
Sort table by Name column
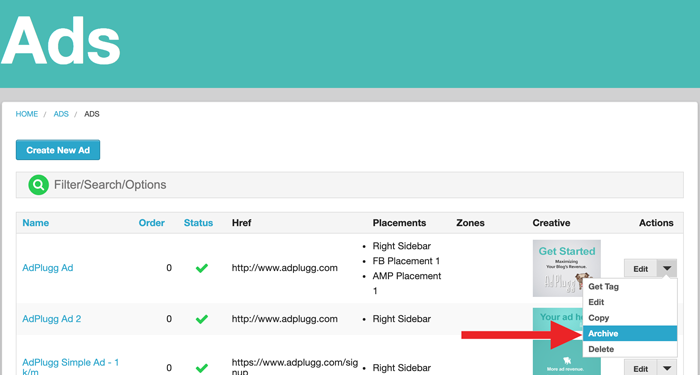pyautogui.click(x=36, y=223)
